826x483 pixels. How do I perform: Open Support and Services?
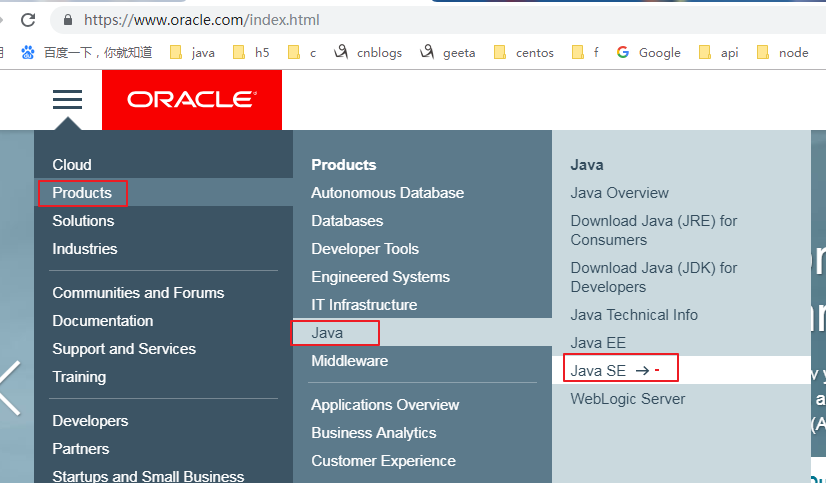(x=124, y=349)
